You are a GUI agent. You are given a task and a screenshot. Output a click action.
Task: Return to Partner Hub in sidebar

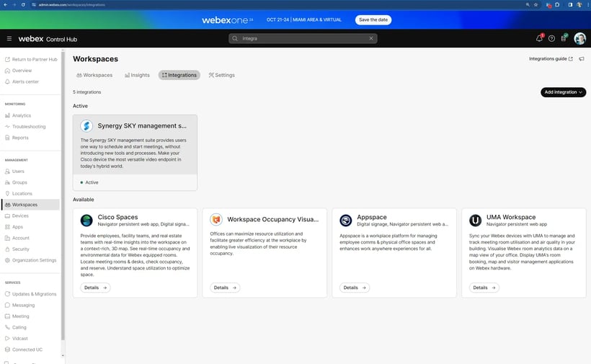pos(31,59)
